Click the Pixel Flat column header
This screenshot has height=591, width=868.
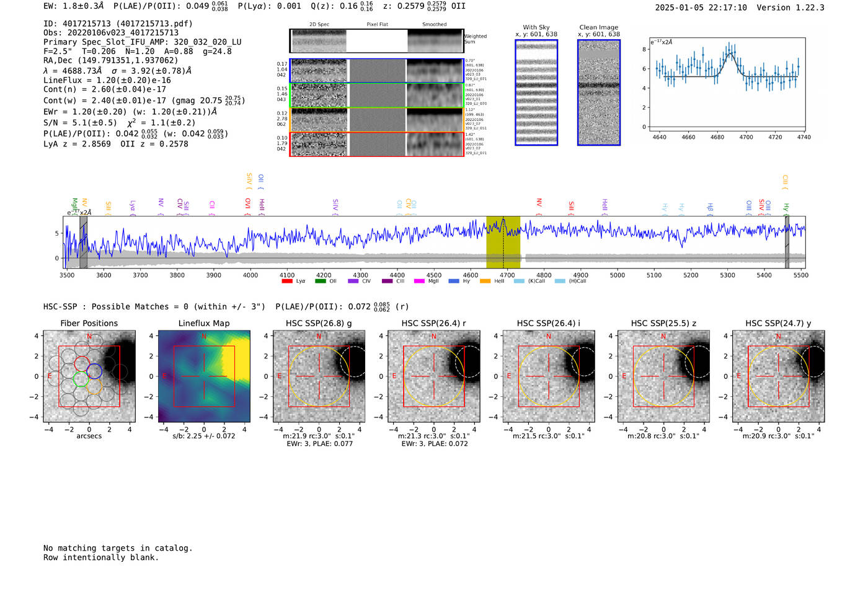pyautogui.click(x=377, y=25)
